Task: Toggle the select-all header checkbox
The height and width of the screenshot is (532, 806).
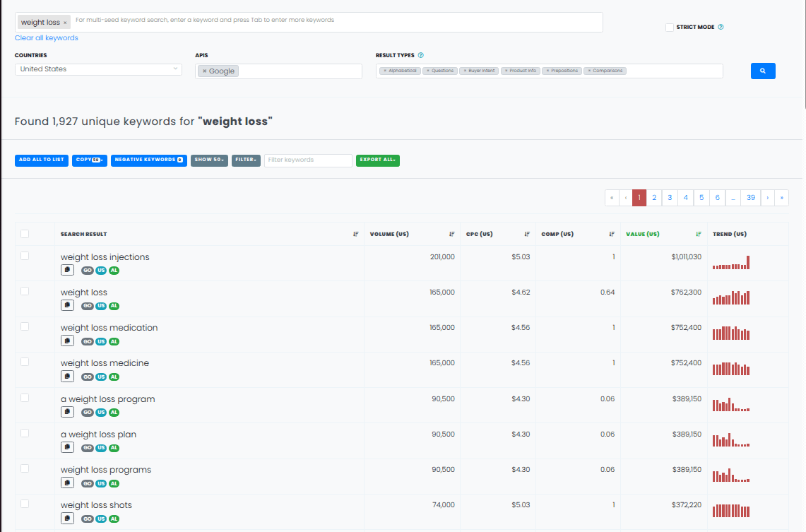Action: tap(25, 234)
